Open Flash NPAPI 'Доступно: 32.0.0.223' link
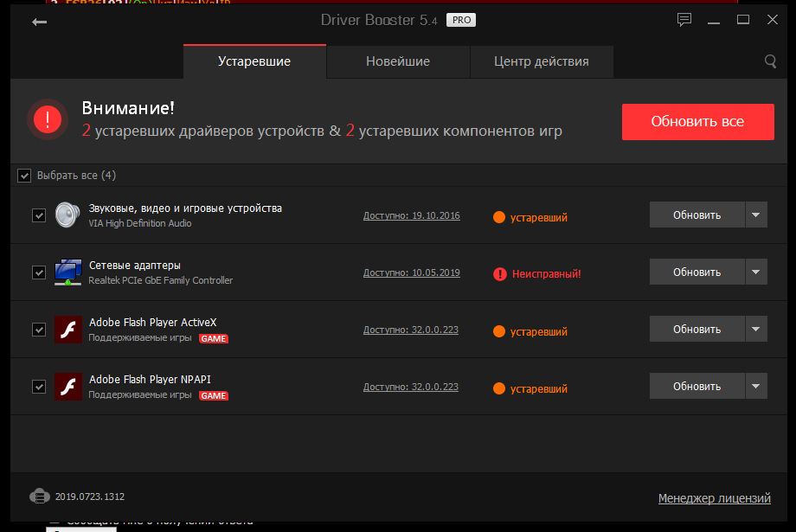This screenshot has height=532, width=796. [411, 387]
